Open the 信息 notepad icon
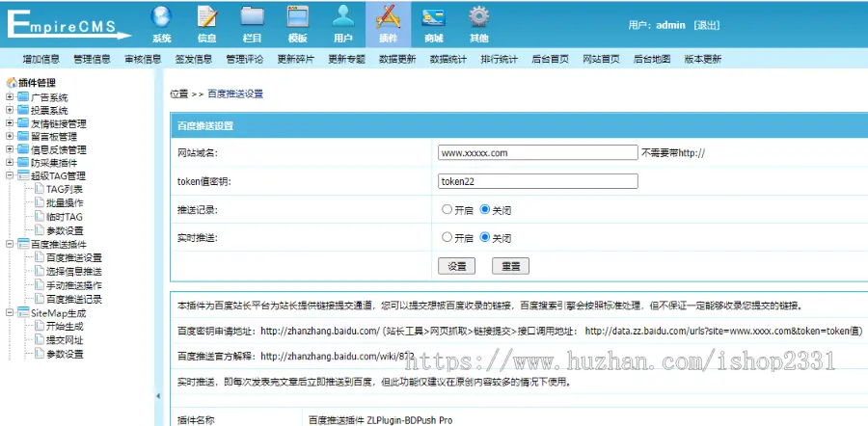The width and height of the screenshot is (868, 426). (207, 17)
